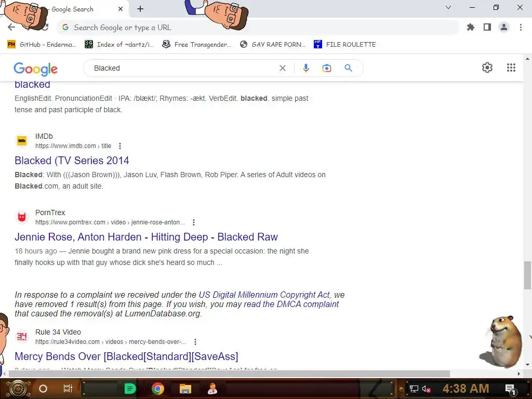532x399 pixels.
Task: Open Chrome's three-dot menu
Action: 521,27
